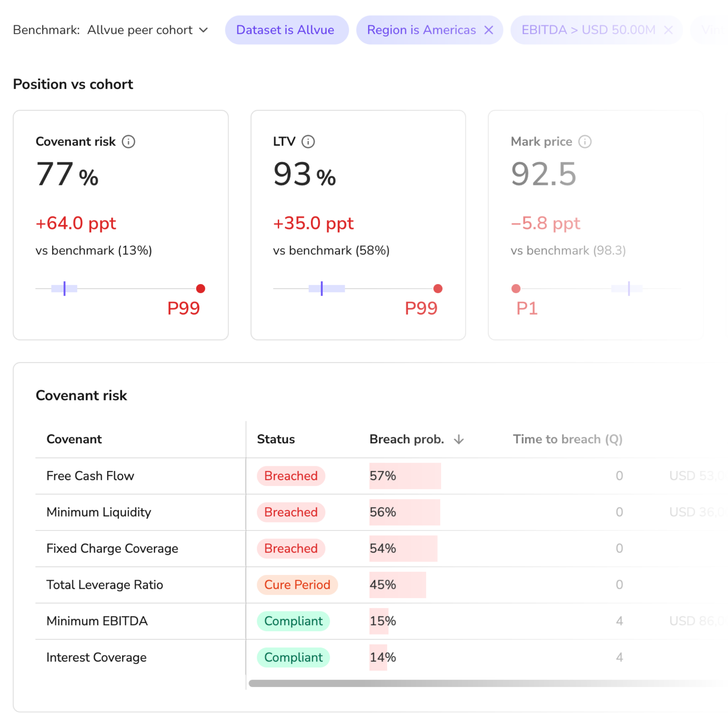Sort by the Time to breach (Q) header
728x728 pixels.
568,439
